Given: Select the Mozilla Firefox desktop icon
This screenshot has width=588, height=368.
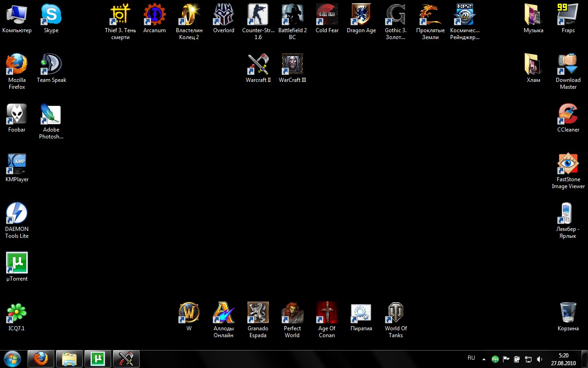Looking at the screenshot, I should click(17, 71).
